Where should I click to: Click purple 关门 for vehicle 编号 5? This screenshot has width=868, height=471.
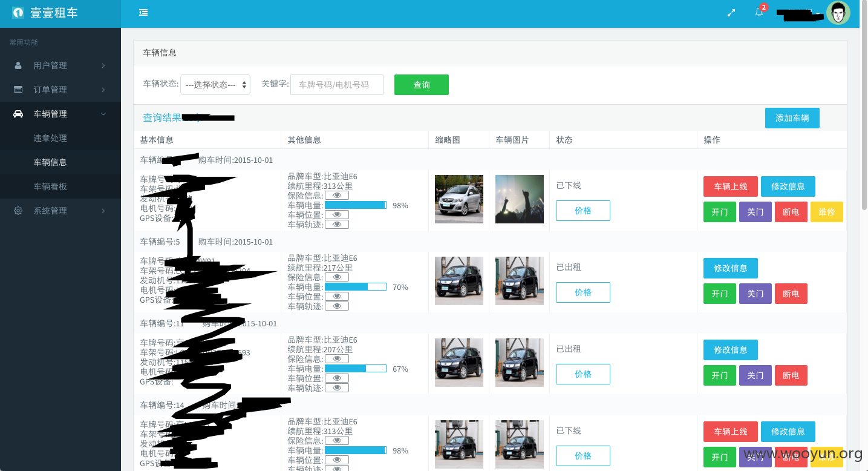click(x=755, y=294)
